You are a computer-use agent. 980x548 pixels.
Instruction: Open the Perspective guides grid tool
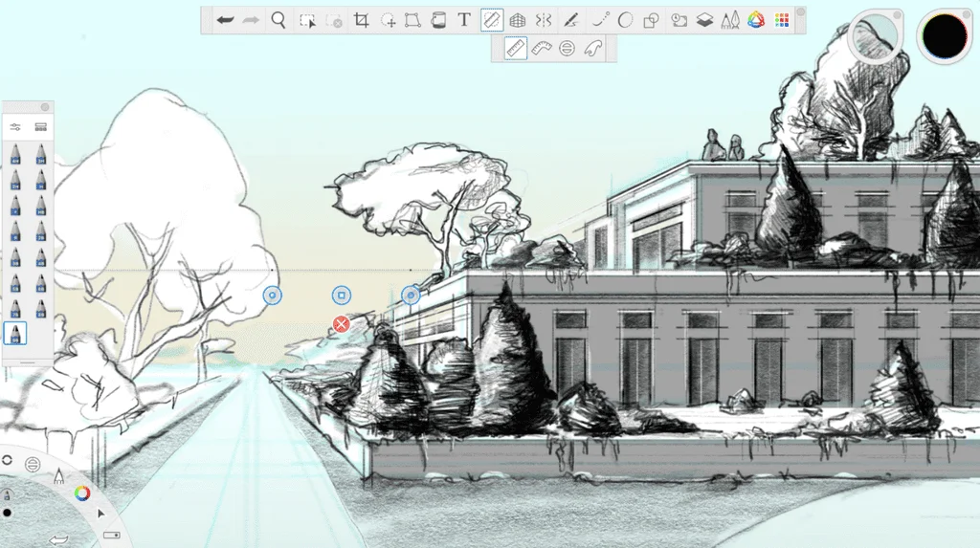[x=518, y=21]
